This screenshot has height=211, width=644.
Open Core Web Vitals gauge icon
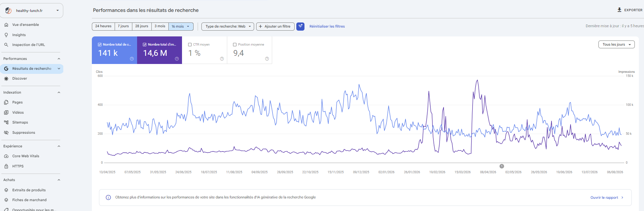coord(6,156)
